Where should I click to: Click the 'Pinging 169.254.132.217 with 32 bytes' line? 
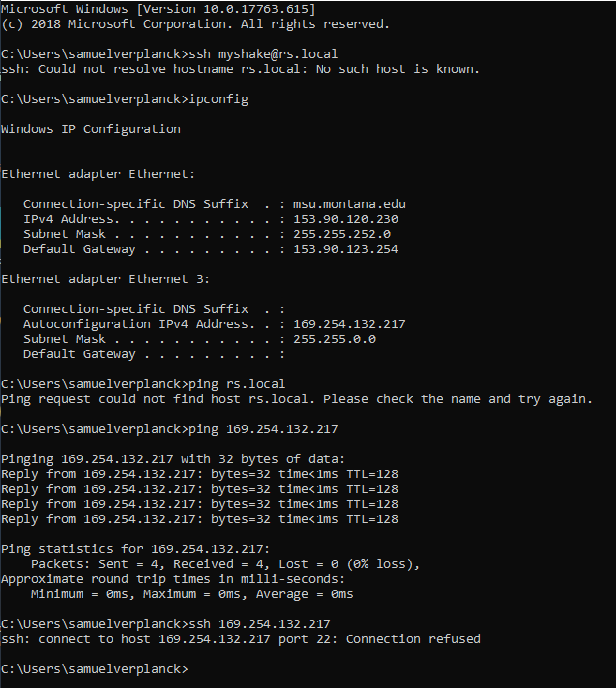(x=173, y=459)
